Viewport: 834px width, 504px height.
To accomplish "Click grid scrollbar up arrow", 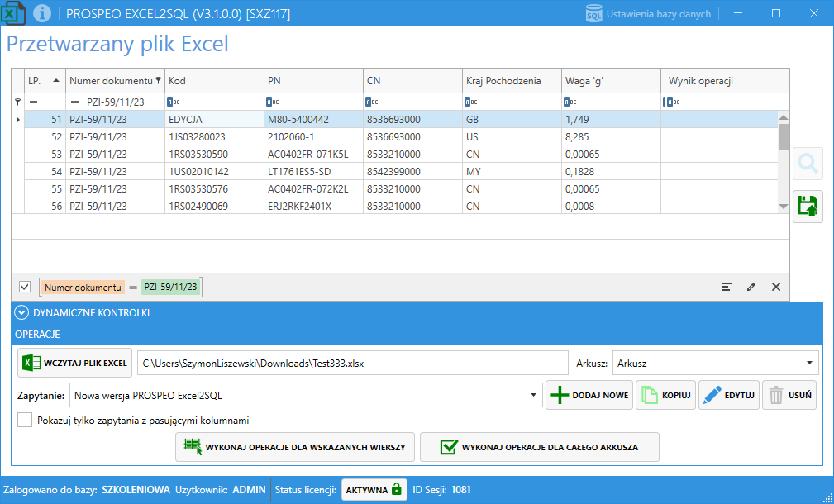I will pos(784,117).
